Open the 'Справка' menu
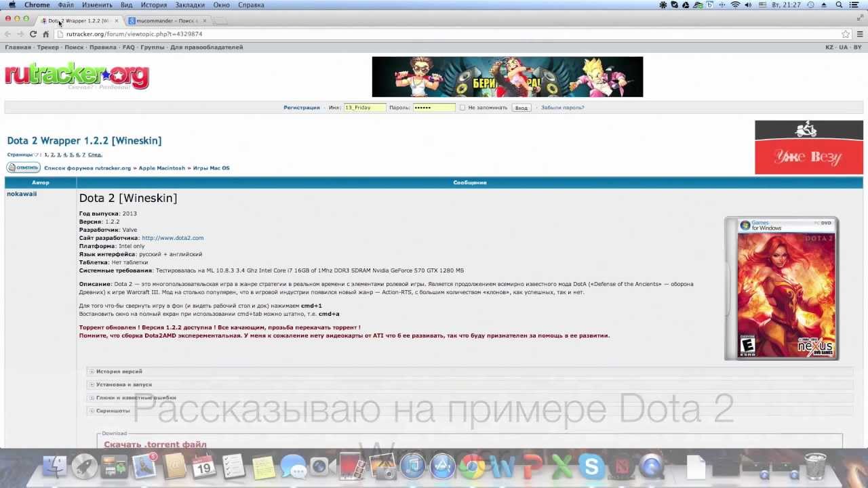Image resolution: width=868 pixels, height=488 pixels. coord(251,5)
